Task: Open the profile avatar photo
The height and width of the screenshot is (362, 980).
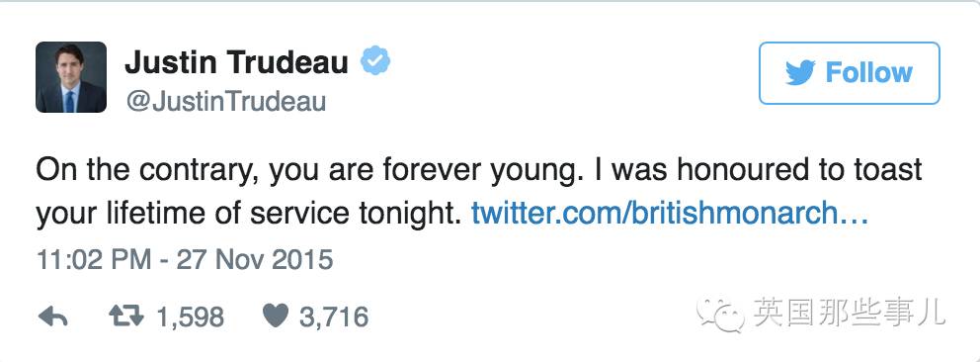Action: pos(70,77)
